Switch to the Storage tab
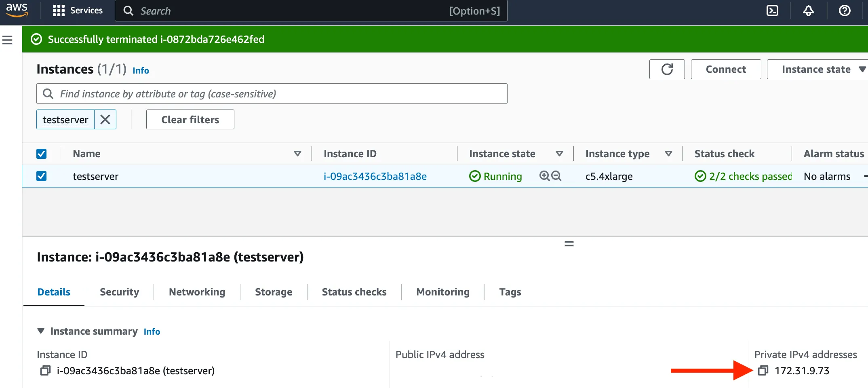The height and width of the screenshot is (388, 868). (x=274, y=292)
